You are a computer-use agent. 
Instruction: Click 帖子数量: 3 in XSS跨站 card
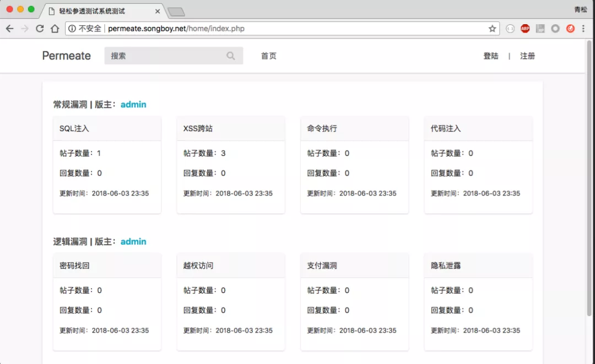tap(204, 153)
